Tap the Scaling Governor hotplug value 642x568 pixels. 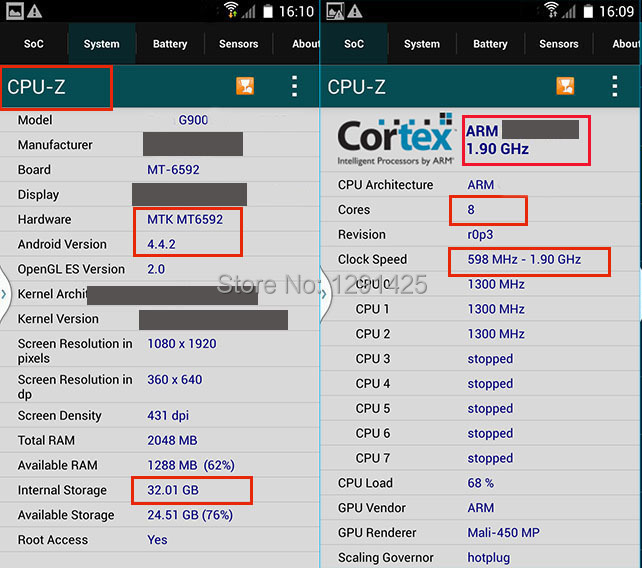tap(490, 558)
